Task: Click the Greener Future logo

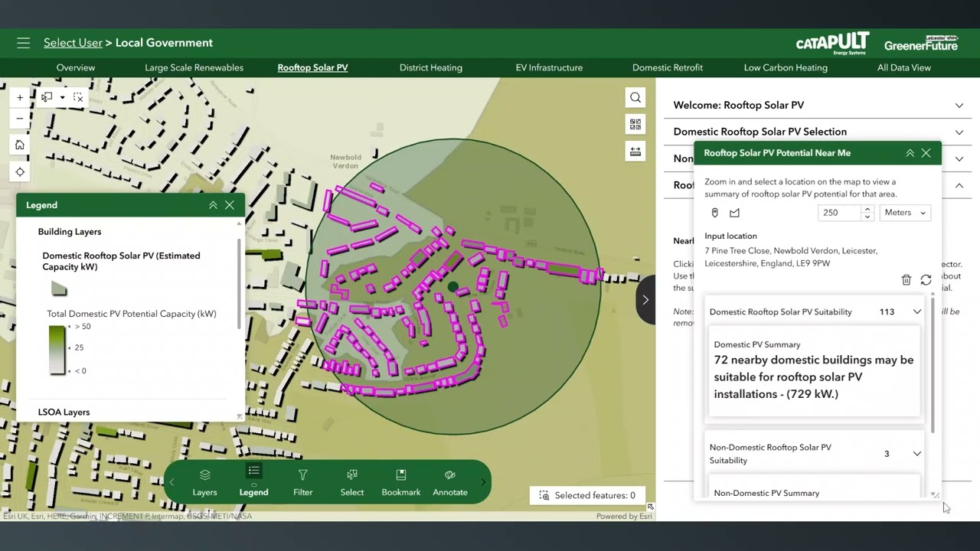Action: point(921,44)
